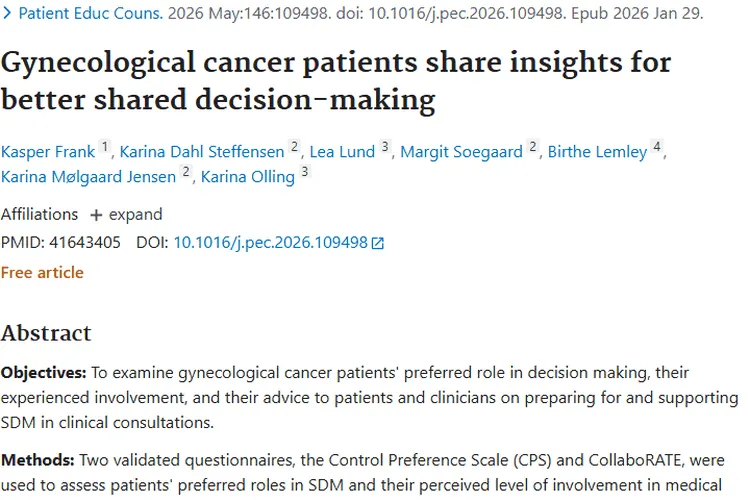This screenshot has width=750, height=500.
Task: Open Margit Soegaard's author page
Action: (463, 152)
